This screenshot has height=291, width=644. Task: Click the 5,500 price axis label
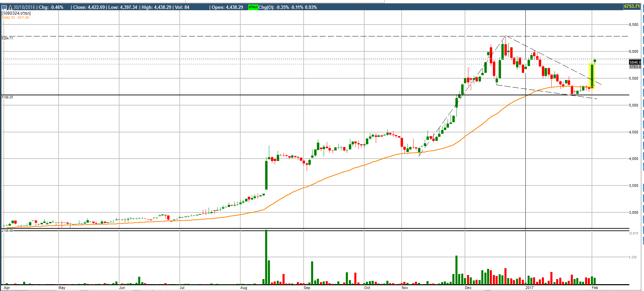633,79
